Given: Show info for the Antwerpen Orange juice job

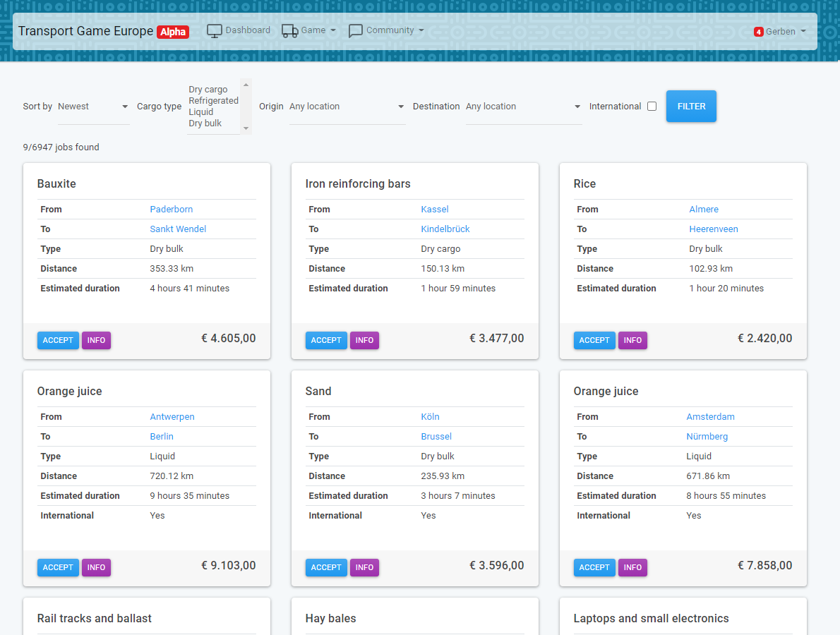Looking at the screenshot, I should tap(97, 567).
